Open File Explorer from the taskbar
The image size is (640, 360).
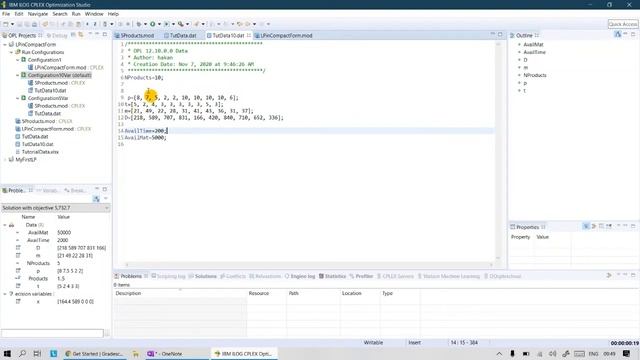pos(136,353)
